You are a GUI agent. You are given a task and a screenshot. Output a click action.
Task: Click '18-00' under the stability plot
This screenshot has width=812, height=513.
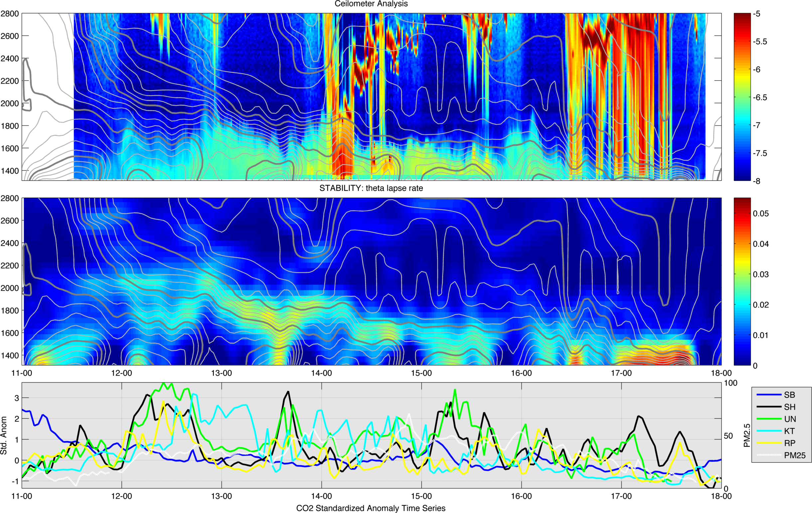coord(721,373)
